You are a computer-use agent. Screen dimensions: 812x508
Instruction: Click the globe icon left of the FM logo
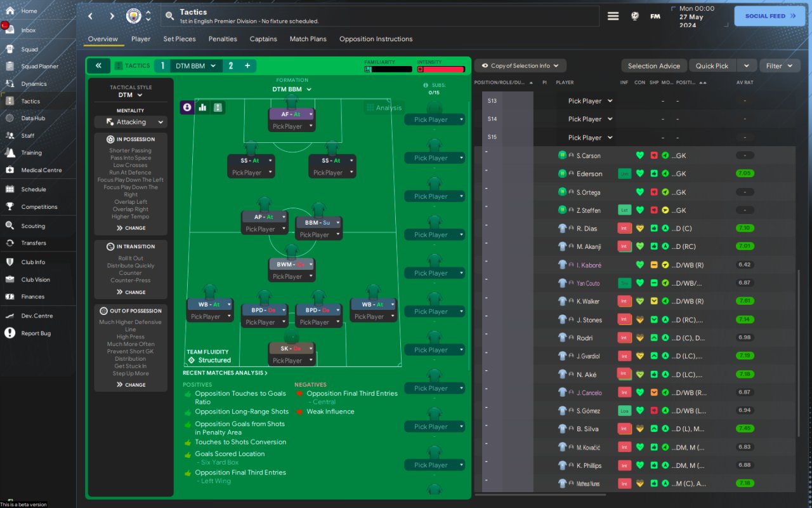coord(634,16)
